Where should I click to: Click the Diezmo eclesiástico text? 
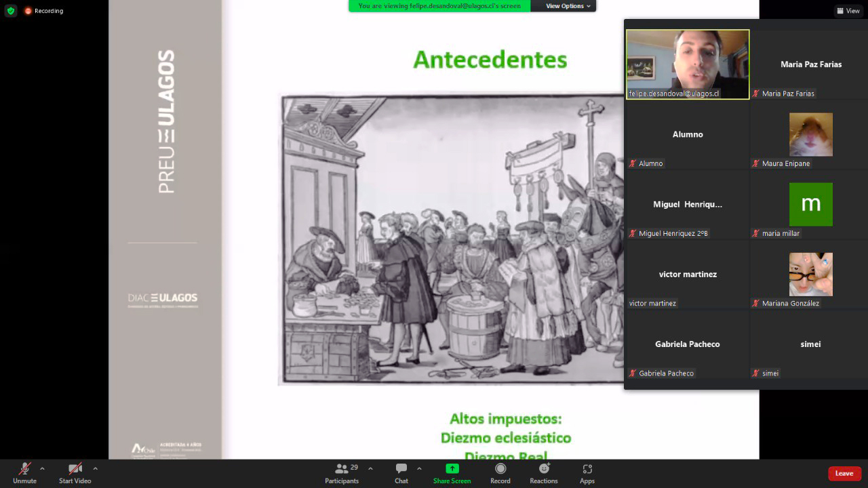pos(506,438)
